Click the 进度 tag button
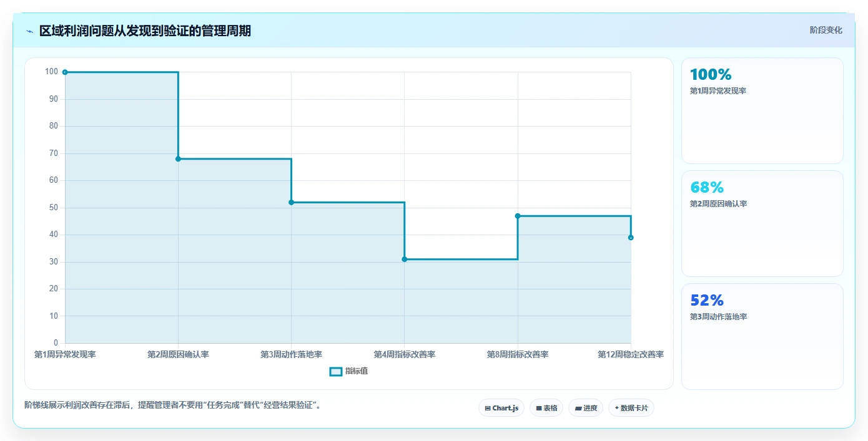The image size is (868, 441). pos(586,408)
